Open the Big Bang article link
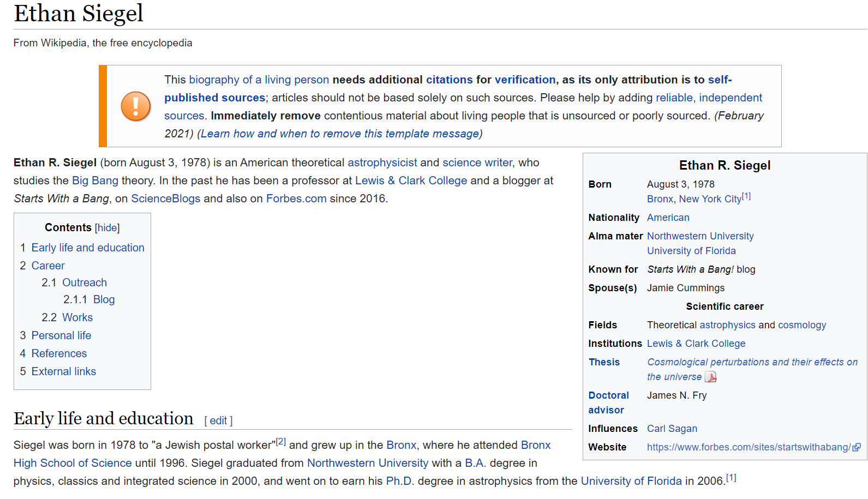The image size is (868, 499). point(95,181)
